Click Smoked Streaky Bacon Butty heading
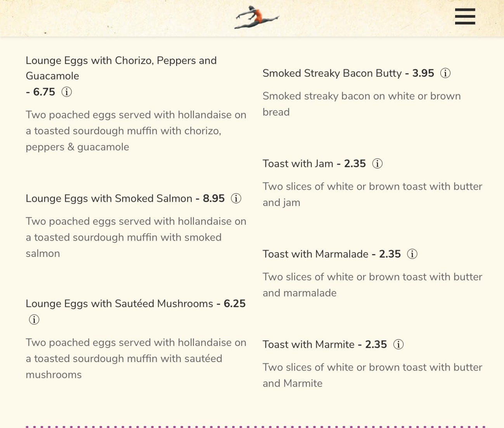The height and width of the screenshot is (428, 504). 332,73
